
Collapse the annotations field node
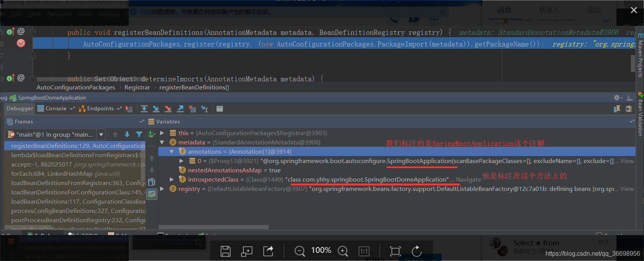(x=171, y=151)
